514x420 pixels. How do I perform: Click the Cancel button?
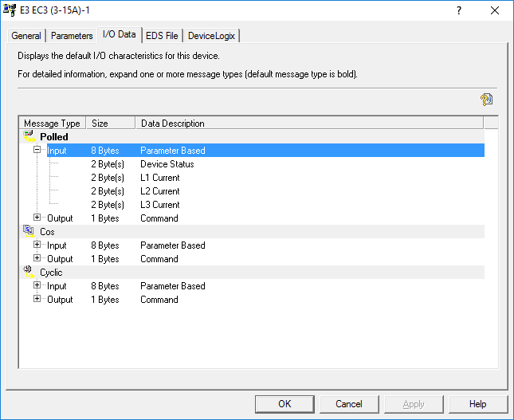point(349,404)
